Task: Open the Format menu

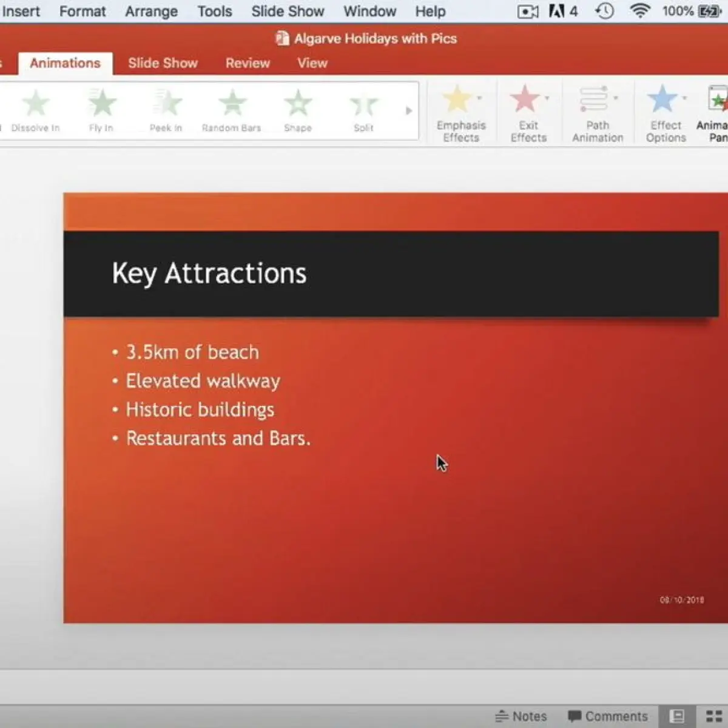Action: (x=83, y=11)
